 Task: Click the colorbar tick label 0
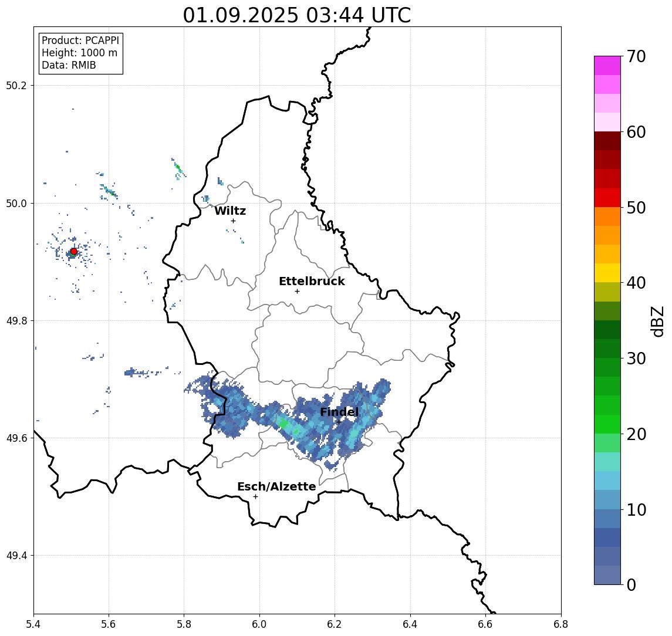[x=632, y=584]
